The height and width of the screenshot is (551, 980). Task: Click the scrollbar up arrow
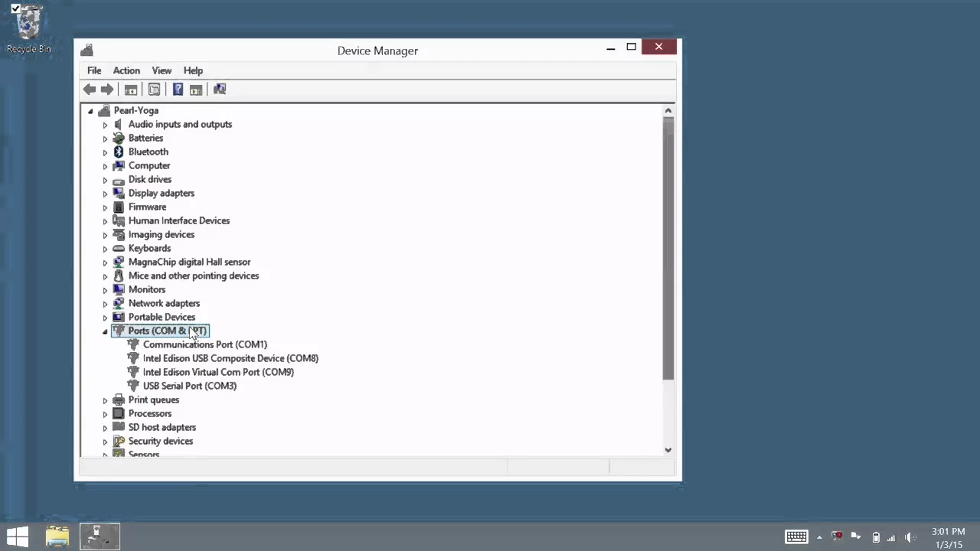pyautogui.click(x=668, y=111)
